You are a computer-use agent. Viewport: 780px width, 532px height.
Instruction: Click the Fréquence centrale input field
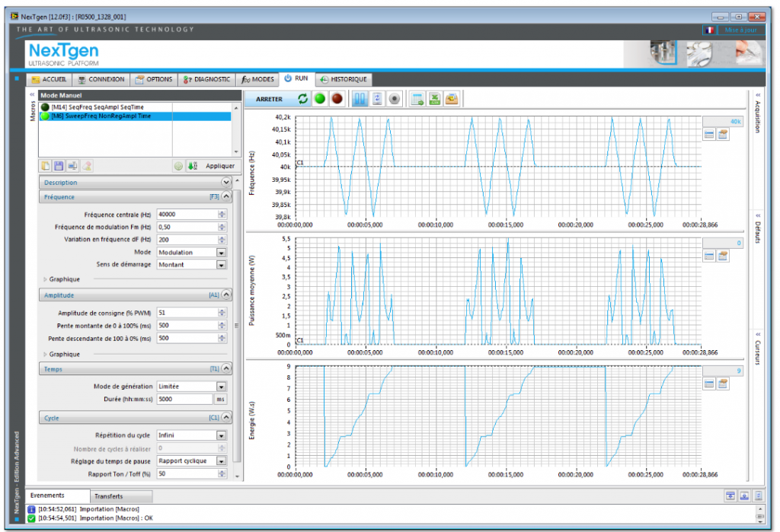point(187,215)
